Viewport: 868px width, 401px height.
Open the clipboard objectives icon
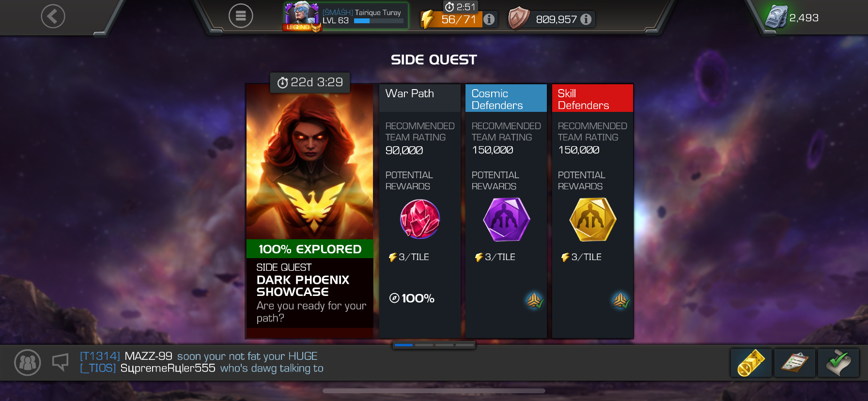794,363
